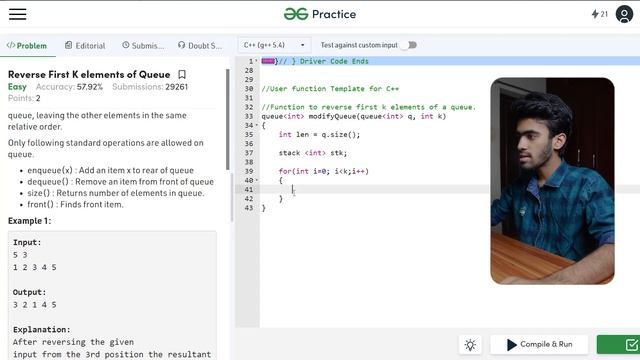Enable Test against custom input toggle
This screenshot has width=640, height=360.
(409, 45)
